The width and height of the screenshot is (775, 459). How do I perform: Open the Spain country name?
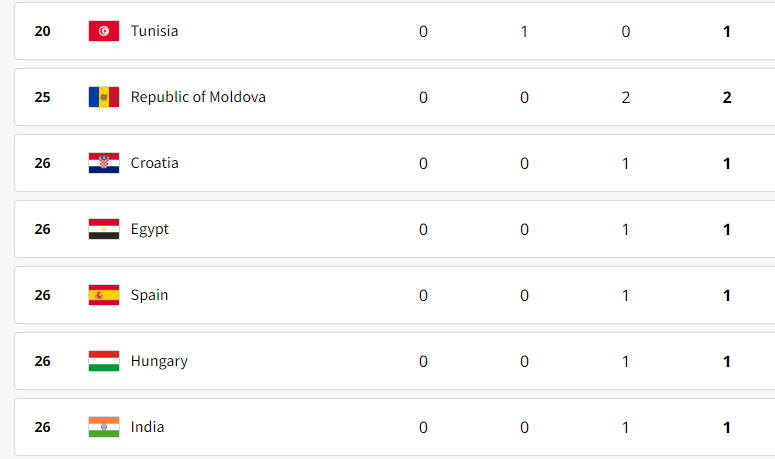(149, 295)
